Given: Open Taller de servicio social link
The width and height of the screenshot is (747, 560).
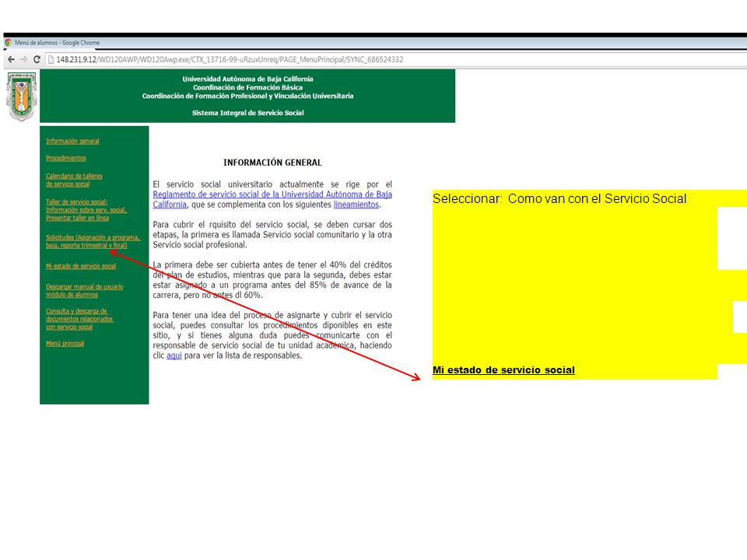Looking at the screenshot, I should pos(86,210).
